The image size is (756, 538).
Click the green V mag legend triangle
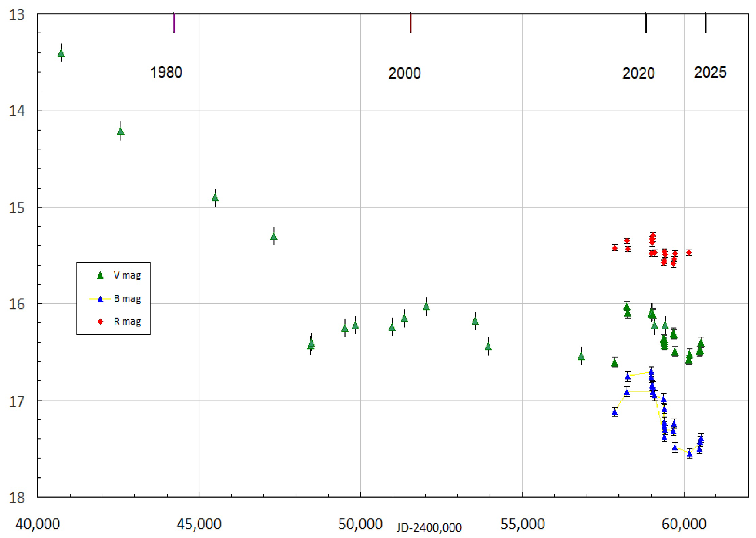[x=100, y=276]
